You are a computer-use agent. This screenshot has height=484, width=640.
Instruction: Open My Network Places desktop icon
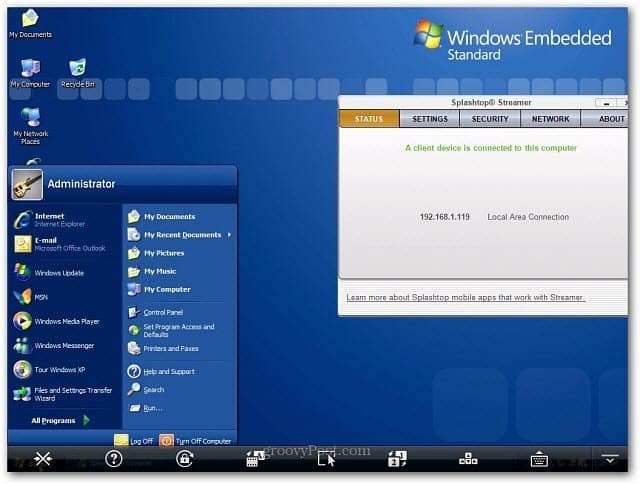pos(31,126)
